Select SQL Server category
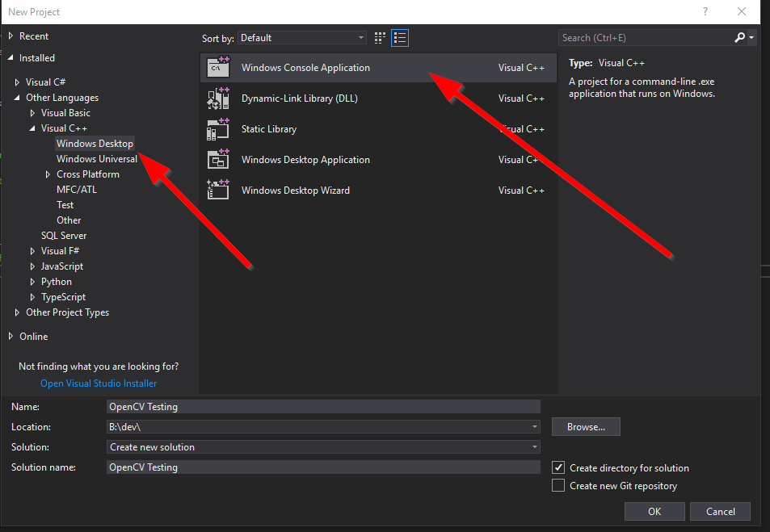770x532 pixels. click(x=64, y=236)
